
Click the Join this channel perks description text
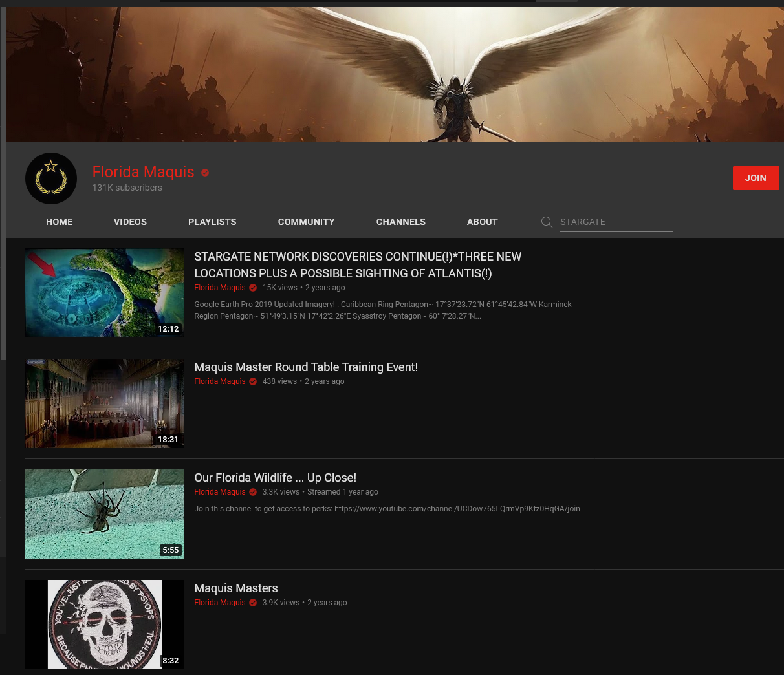(x=387, y=509)
